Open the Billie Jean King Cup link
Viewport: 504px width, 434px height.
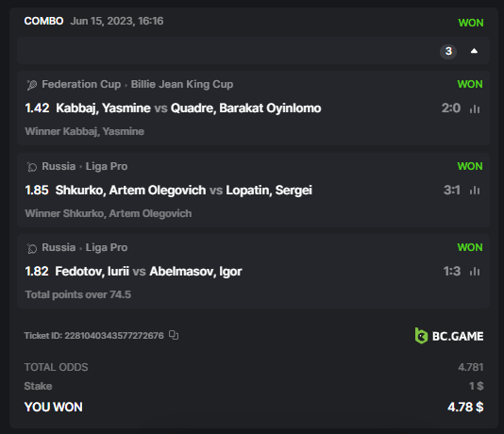(182, 84)
